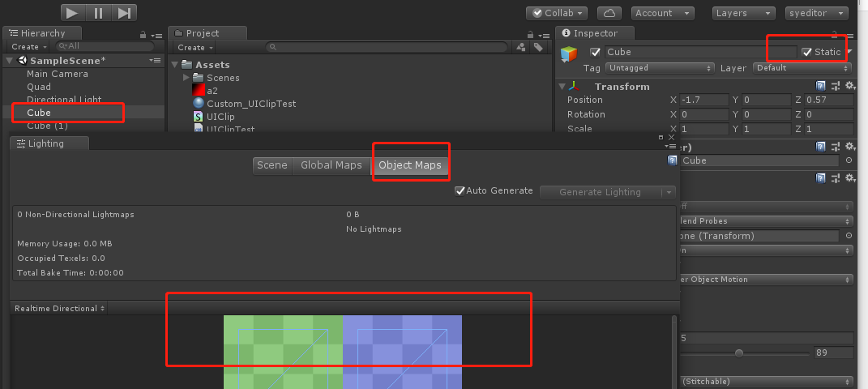Collapse the SampleScene hierarchy arrow
Viewport: 868px width, 389px height.
click(10, 60)
